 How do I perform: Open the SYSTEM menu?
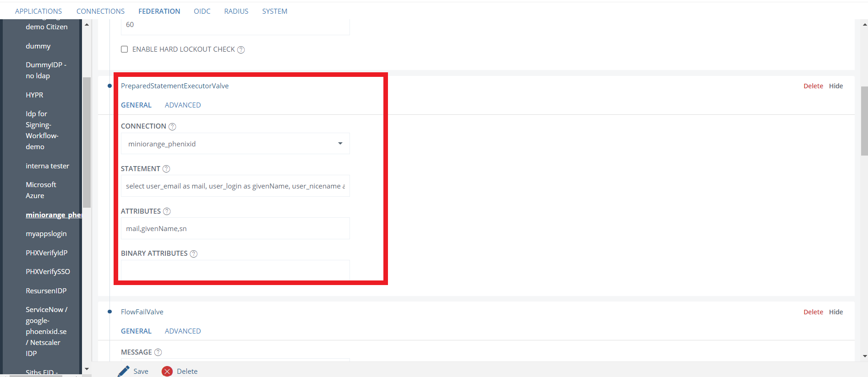coord(275,11)
